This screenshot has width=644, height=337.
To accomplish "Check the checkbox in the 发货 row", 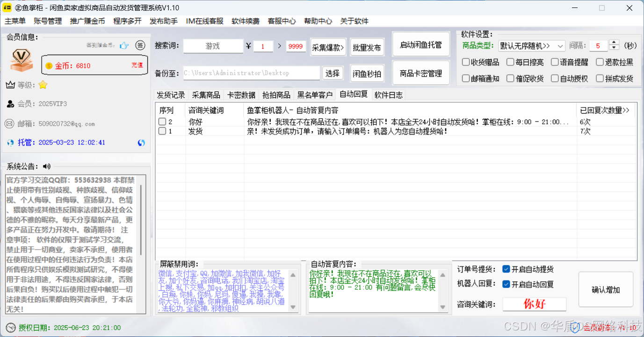I will (162, 131).
